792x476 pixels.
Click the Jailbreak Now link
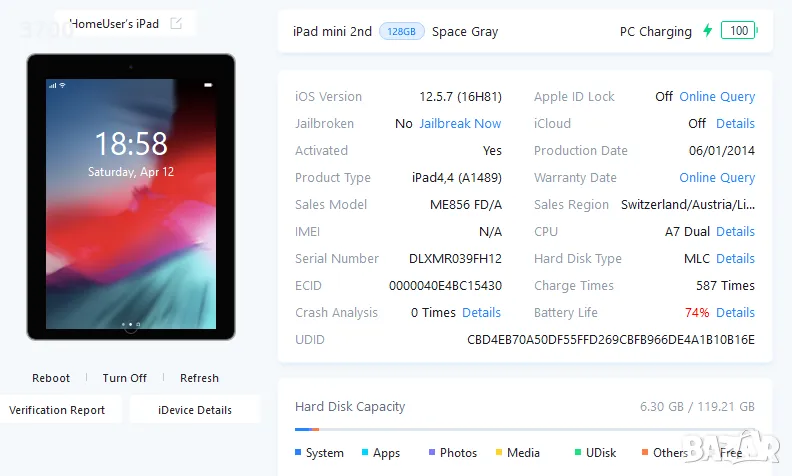(460, 124)
